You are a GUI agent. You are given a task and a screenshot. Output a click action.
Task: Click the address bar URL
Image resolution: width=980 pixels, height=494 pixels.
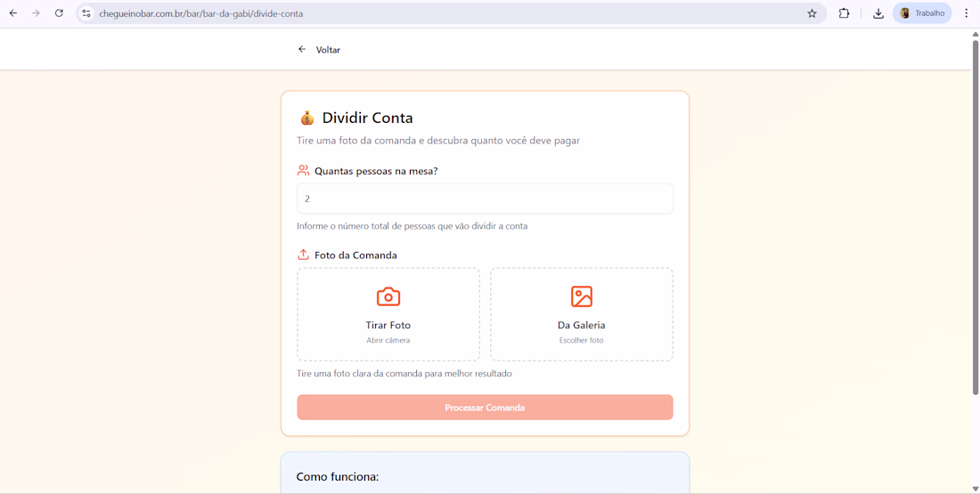[x=201, y=13]
